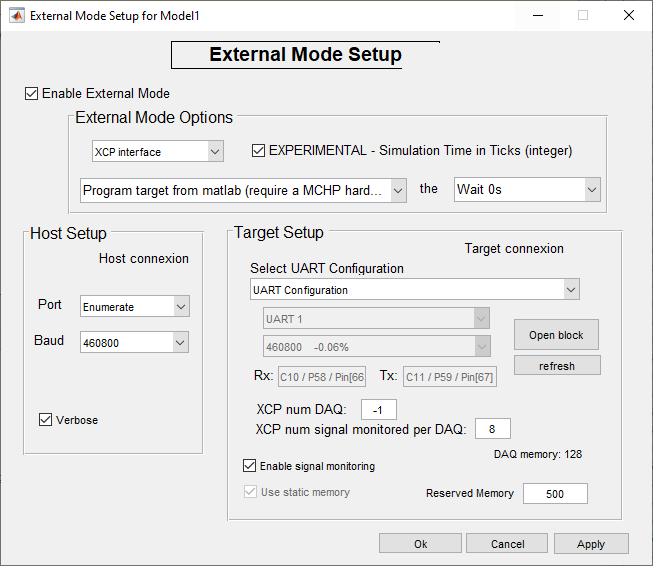Open the UART Configuration dropdown
Image resolution: width=653 pixels, height=566 pixels.
(x=415, y=290)
